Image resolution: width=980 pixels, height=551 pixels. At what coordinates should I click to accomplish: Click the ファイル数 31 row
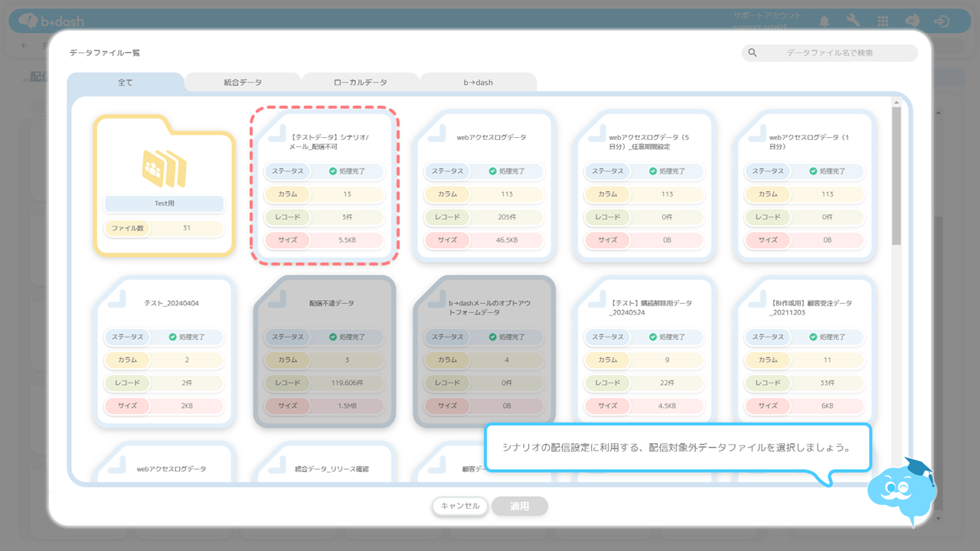coord(164,228)
